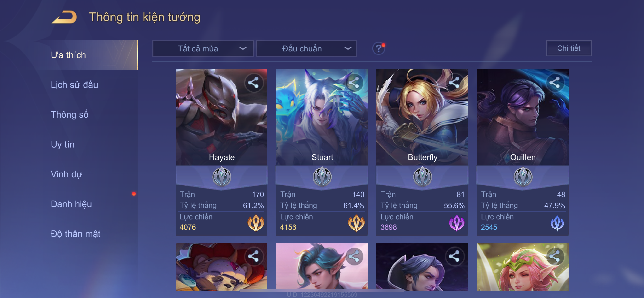Screen dimensions: 644x298
Task: Click the chevron arrow beside Đấu chuẩn
Action: point(348,48)
